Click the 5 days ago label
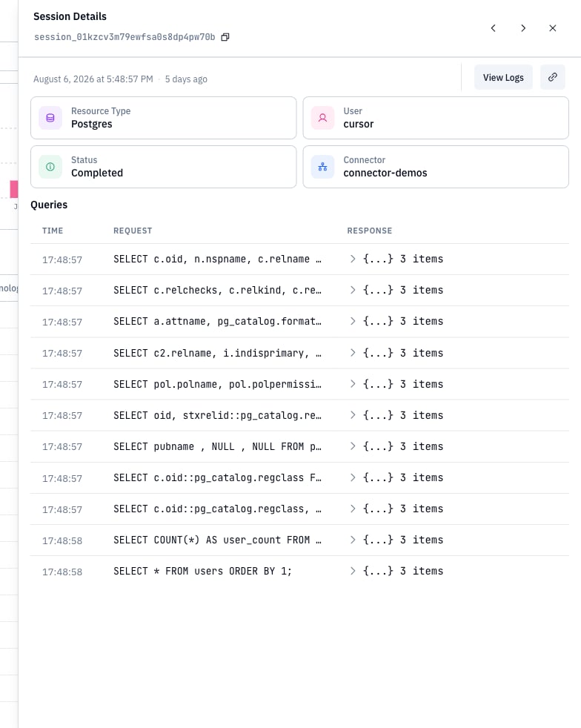The width and height of the screenshot is (581, 728). [x=186, y=79]
